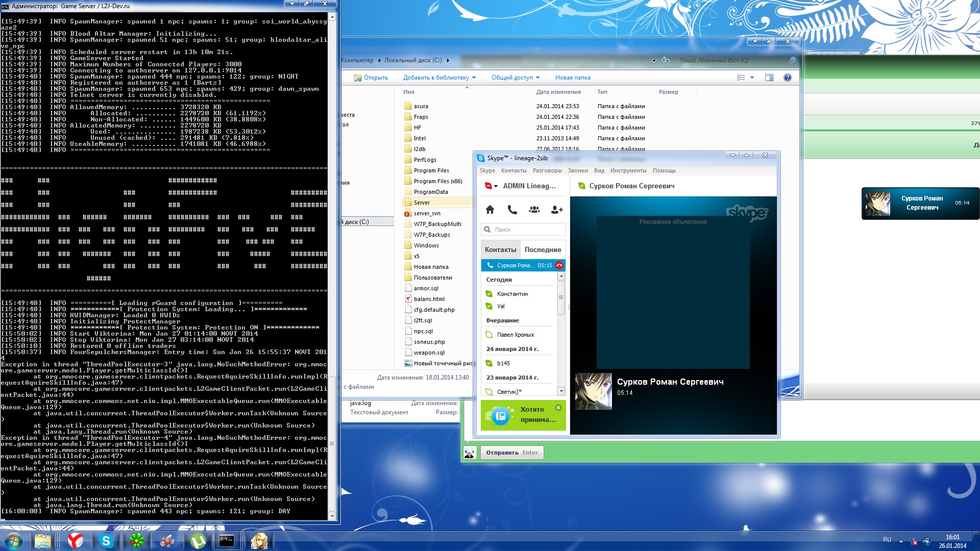980x551 pixels.
Task: Toggle the Explorer preview pane button
Action: tap(769, 78)
